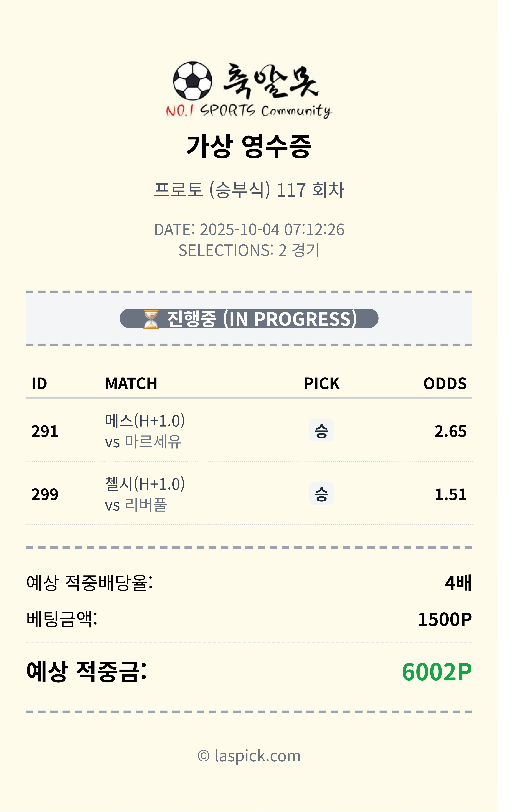Click the ID column header
Screen dimensions: 519x812
(x=39, y=383)
